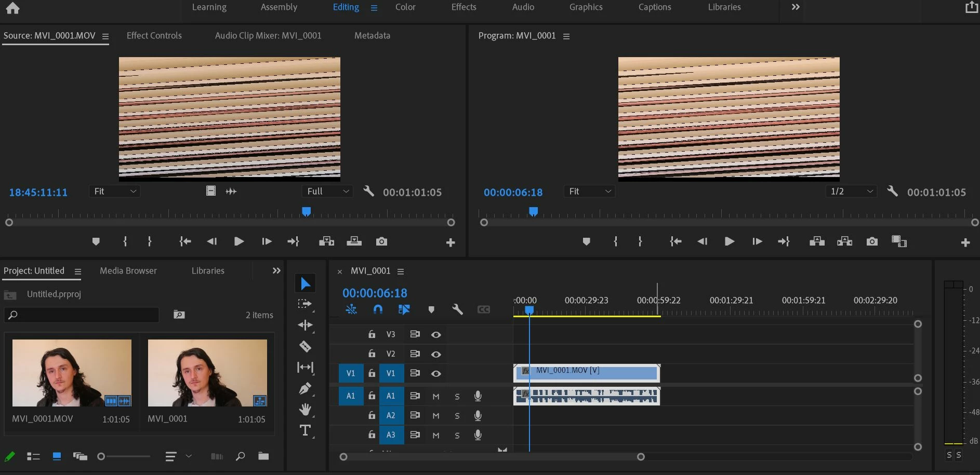Select the Hand tool
Screen dimensions: 980x475
click(305, 410)
